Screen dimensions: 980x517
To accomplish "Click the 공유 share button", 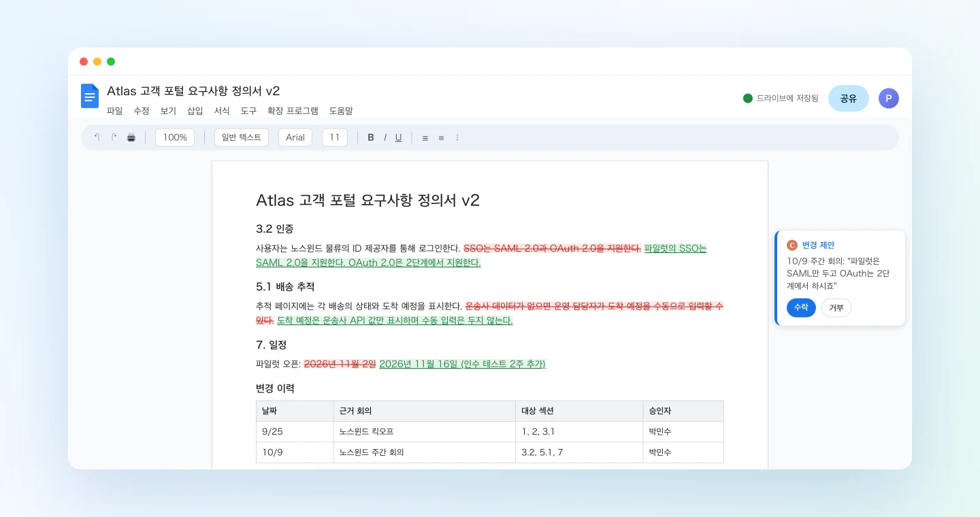I will click(x=849, y=98).
